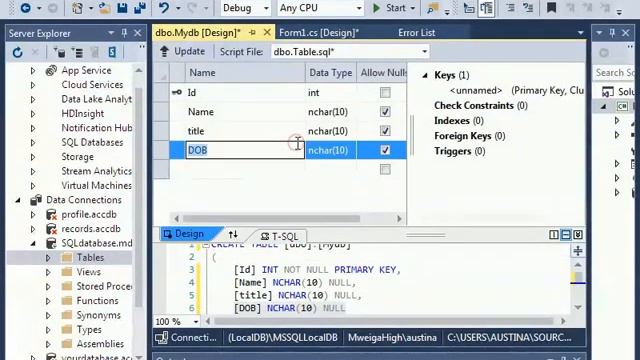The height and width of the screenshot is (360, 640).
Task: Click the Connection status icon in status bar
Action: [x=162, y=338]
